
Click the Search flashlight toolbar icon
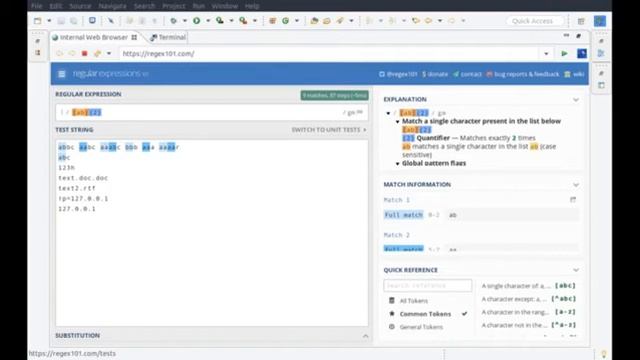pos(340,20)
